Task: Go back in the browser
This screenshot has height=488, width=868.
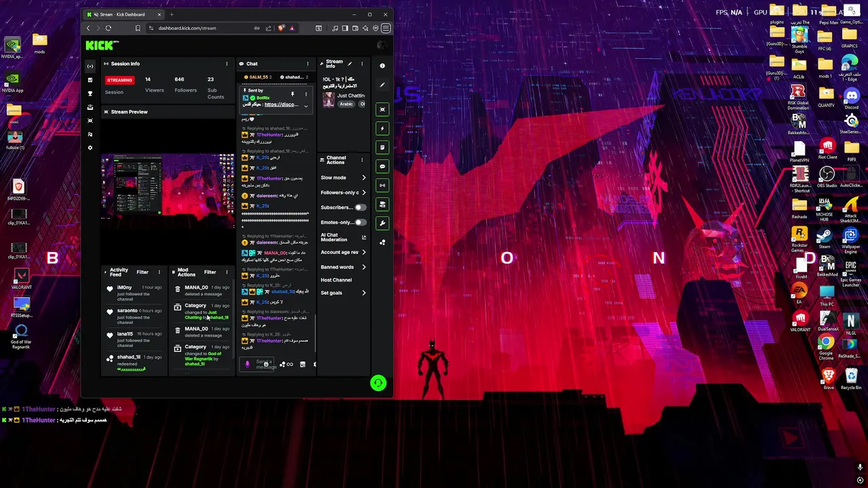Action: (x=88, y=28)
